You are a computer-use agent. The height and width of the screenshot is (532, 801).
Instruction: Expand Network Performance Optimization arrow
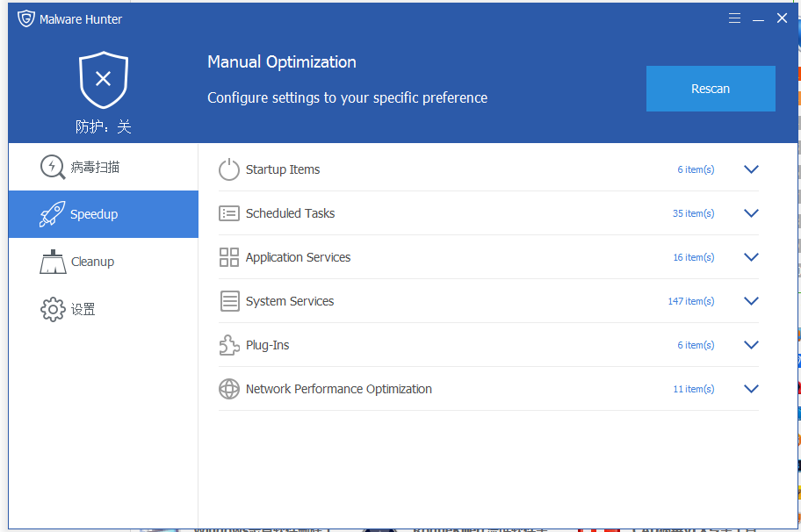point(751,389)
